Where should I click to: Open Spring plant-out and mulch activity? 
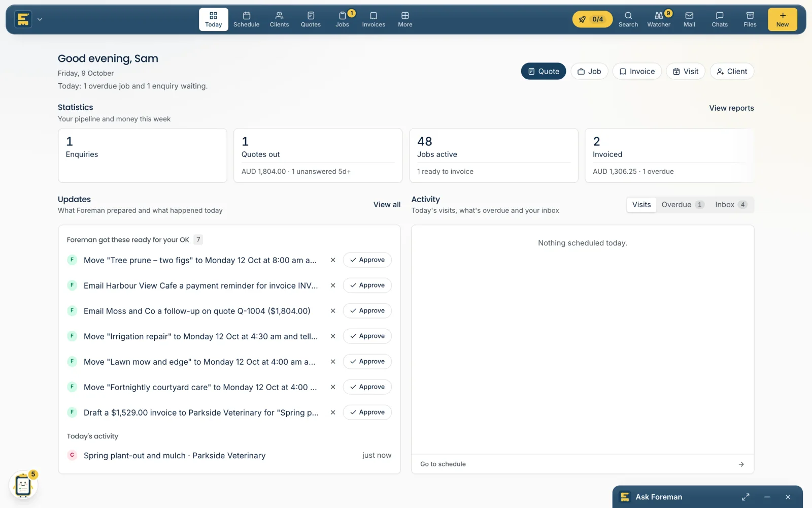tap(229, 456)
